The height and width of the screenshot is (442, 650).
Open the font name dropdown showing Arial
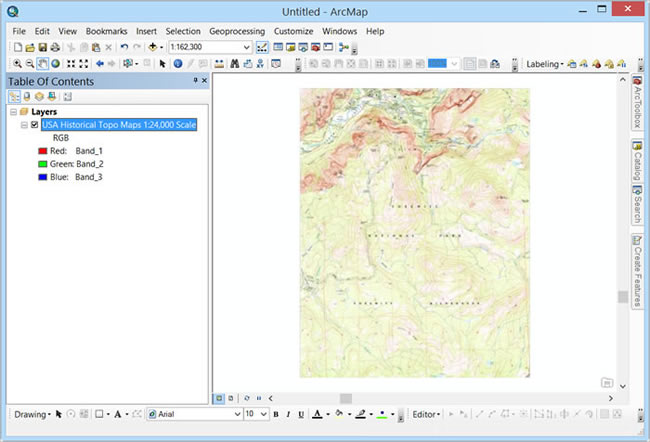pos(237,413)
